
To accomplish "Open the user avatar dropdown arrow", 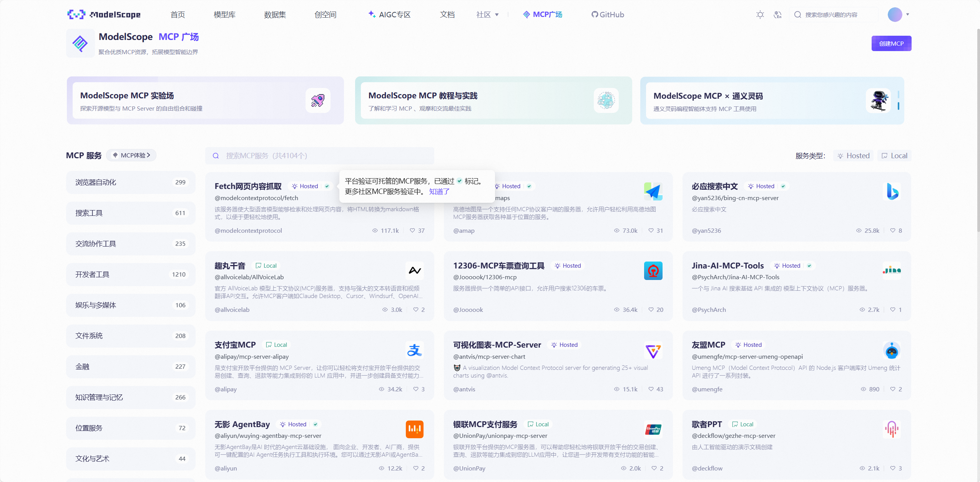I will [908, 15].
